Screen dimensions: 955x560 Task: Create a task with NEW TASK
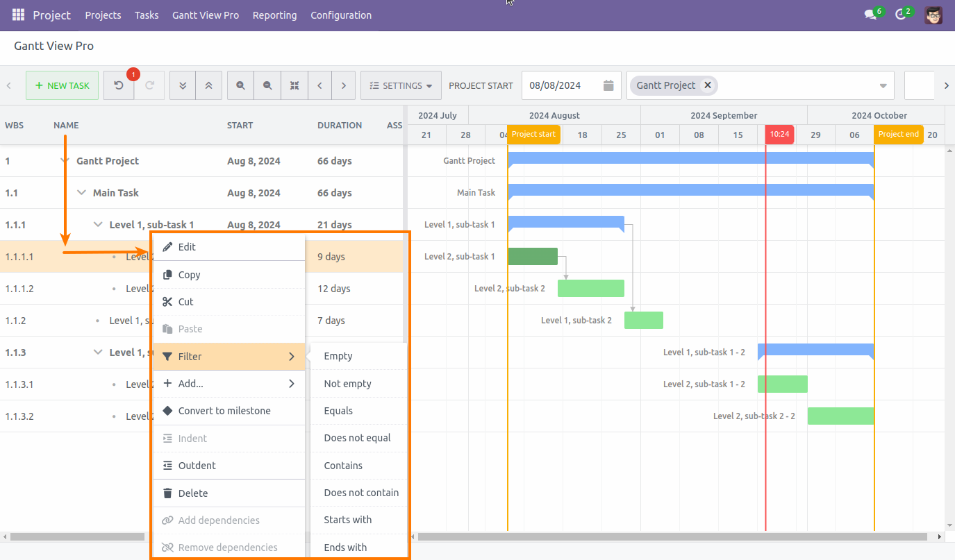coord(62,85)
